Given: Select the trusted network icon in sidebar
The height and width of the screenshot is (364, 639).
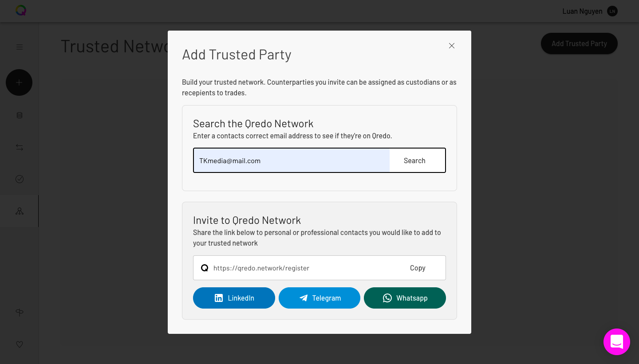Looking at the screenshot, I should point(20,211).
